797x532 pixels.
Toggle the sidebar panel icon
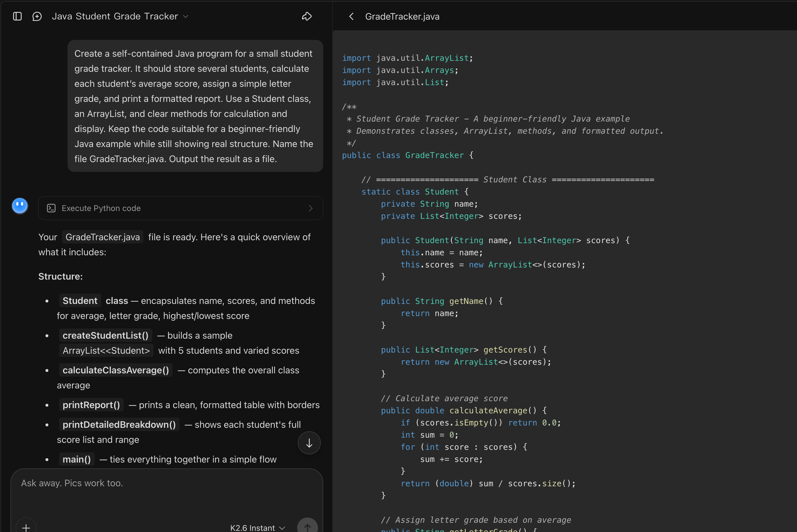[17, 16]
